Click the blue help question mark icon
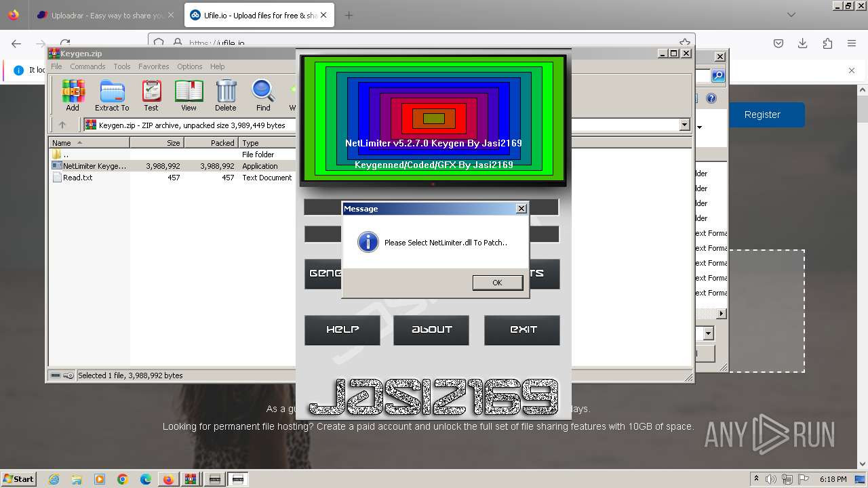 (x=711, y=98)
